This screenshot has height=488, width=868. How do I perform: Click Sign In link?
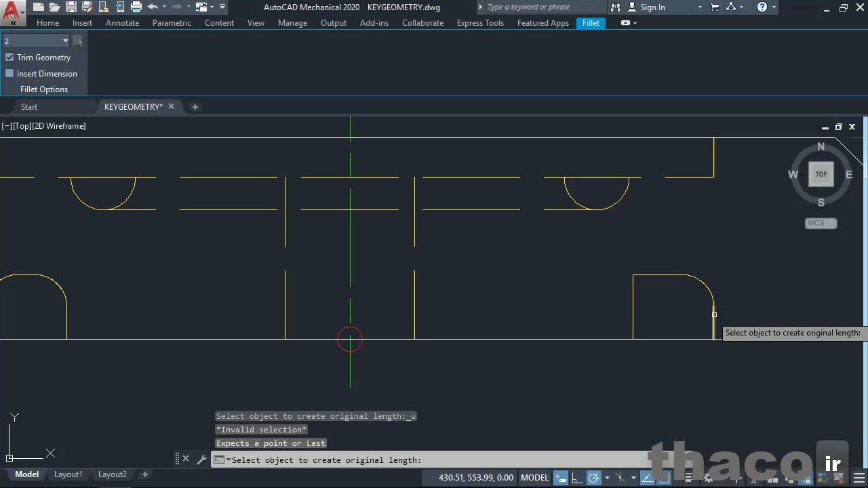click(652, 7)
